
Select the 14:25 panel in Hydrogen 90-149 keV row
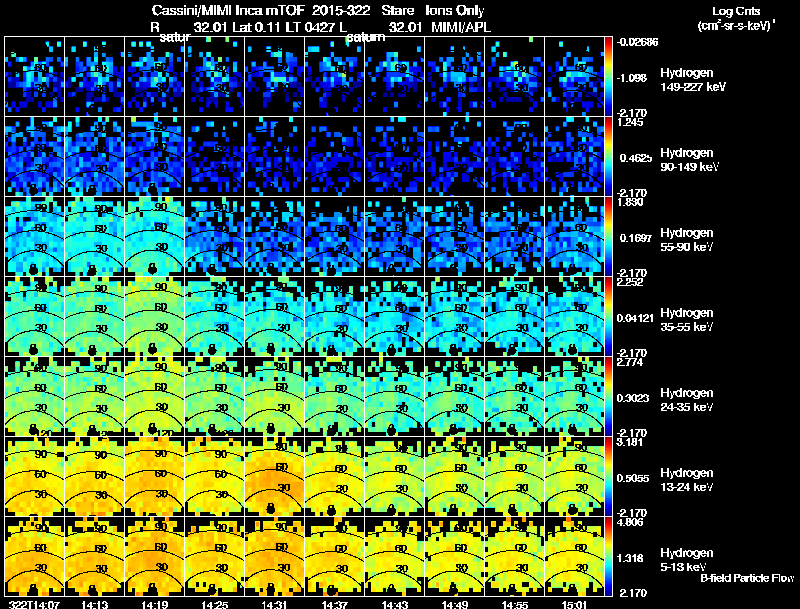coord(215,156)
